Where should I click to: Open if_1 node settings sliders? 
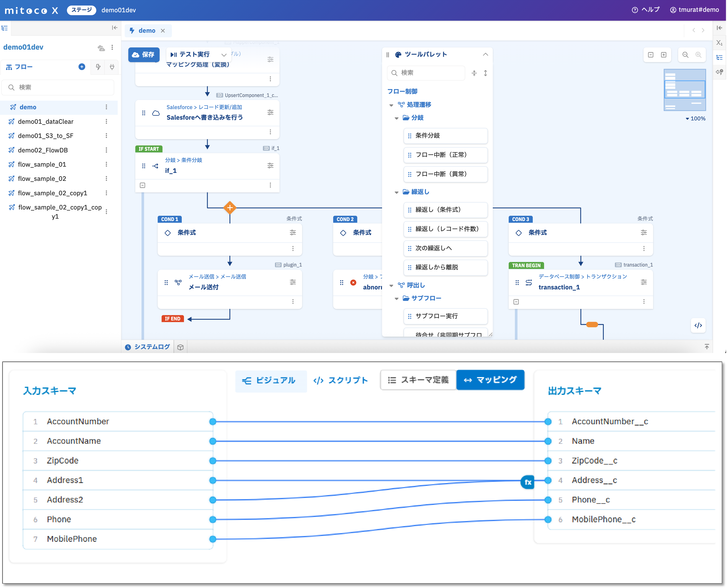(x=271, y=166)
